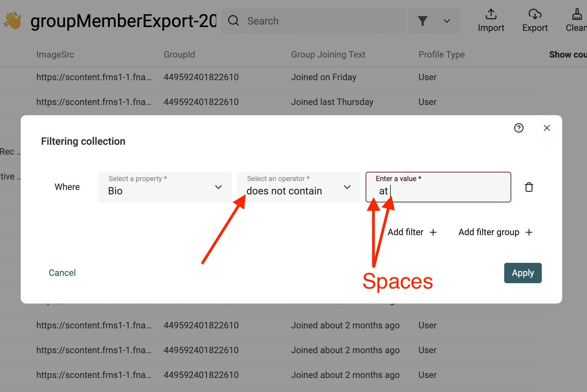Click the Import upload icon
This screenshot has height=392, width=587.
pos(491,14)
